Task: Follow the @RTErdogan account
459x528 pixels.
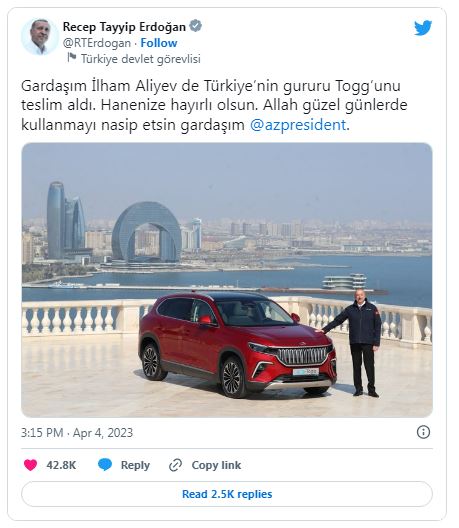Action: click(x=159, y=43)
